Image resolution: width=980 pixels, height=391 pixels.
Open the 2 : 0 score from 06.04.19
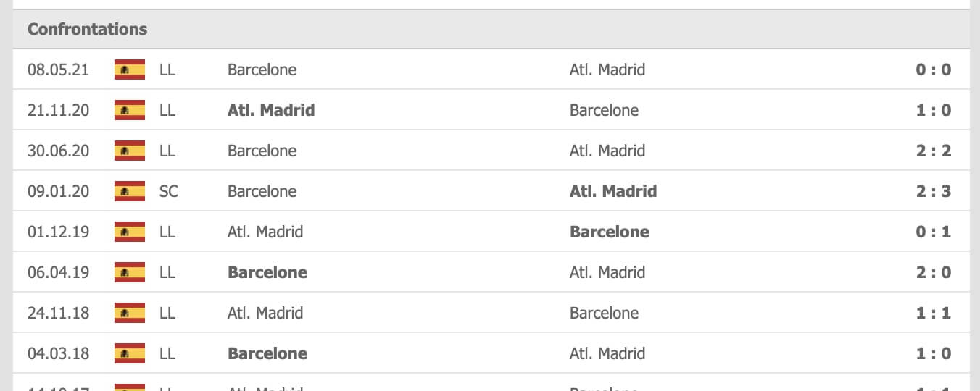pyautogui.click(x=933, y=272)
